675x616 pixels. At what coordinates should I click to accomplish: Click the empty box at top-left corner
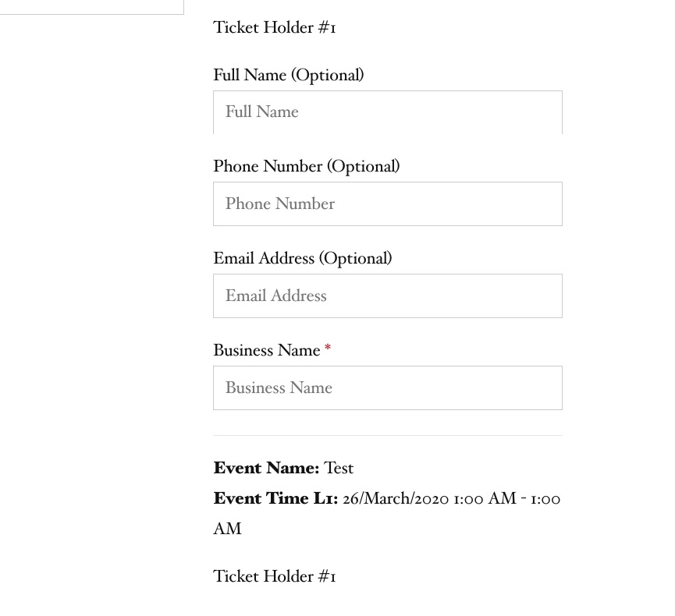coord(91,6)
